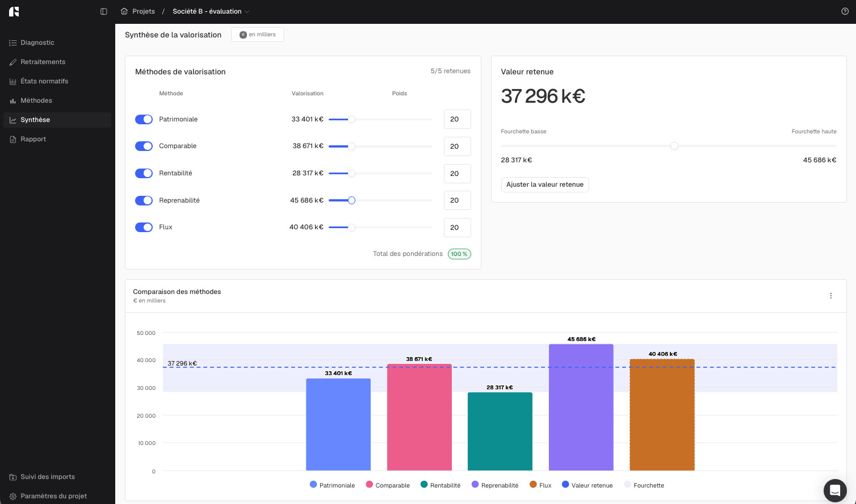The width and height of the screenshot is (856, 504).
Task: Switch off the Flux method
Action: pos(144,227)
